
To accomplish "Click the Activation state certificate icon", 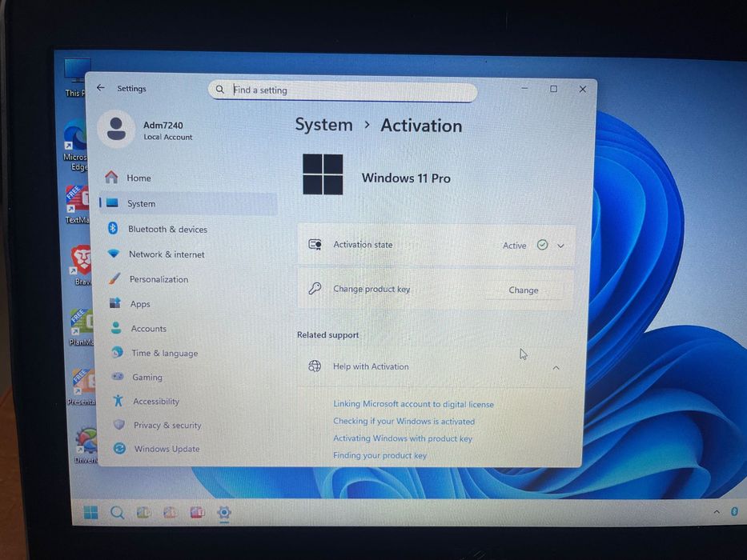I will pyautogui.click(x=315, y=244).
